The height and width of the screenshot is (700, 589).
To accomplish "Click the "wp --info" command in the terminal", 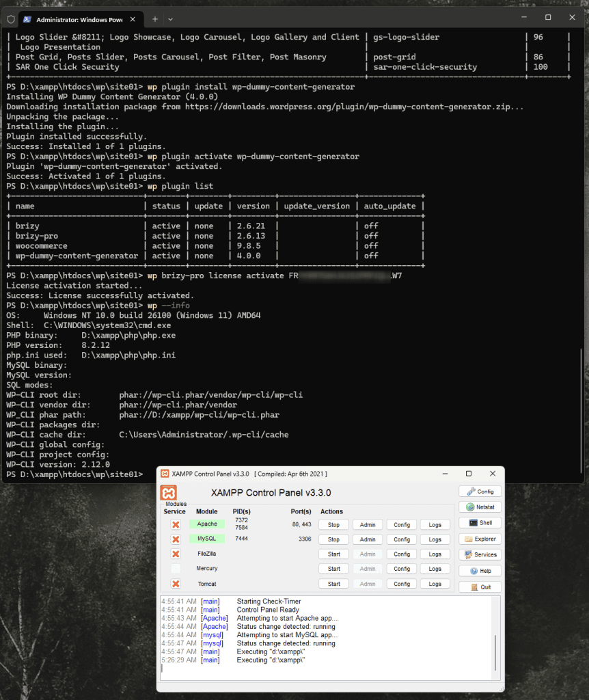I will (x=169, y=306).
